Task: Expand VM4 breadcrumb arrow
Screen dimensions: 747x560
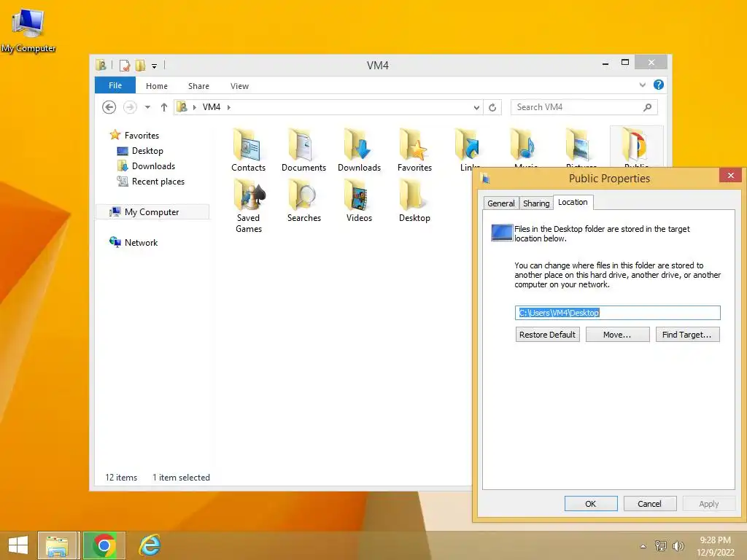Action: point(228,108)
